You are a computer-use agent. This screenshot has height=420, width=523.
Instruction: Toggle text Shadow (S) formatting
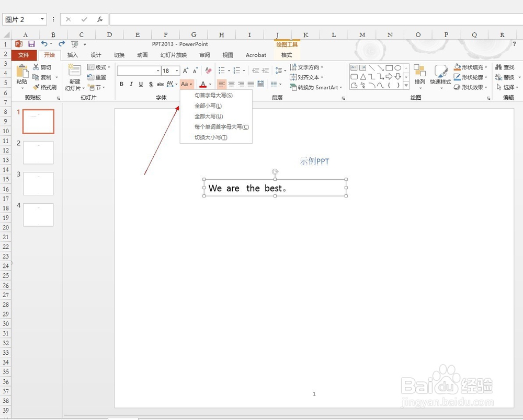(151, 84)
